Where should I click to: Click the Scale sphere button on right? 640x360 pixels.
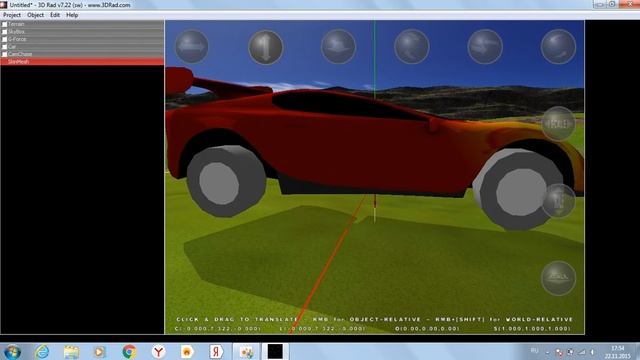point(558,123)
